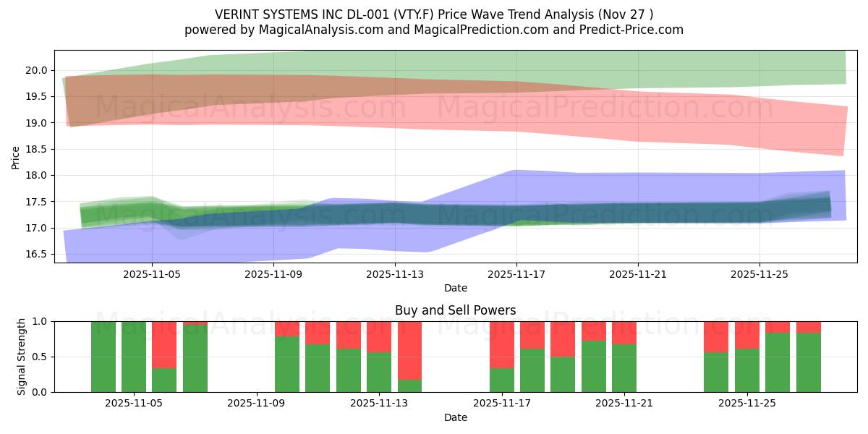The image size is (868, 434).
Task: Click the '0.0' signal strength tick label
Action: (41, 392)
